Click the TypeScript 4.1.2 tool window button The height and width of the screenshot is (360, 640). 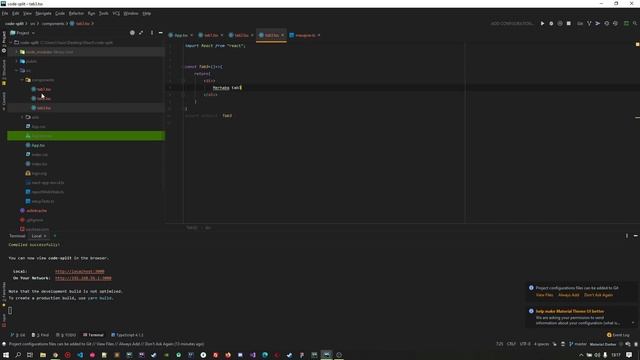127,335
